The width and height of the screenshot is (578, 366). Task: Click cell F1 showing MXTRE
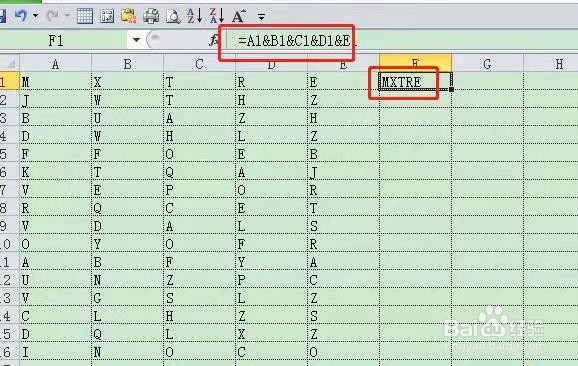[415, 81]
